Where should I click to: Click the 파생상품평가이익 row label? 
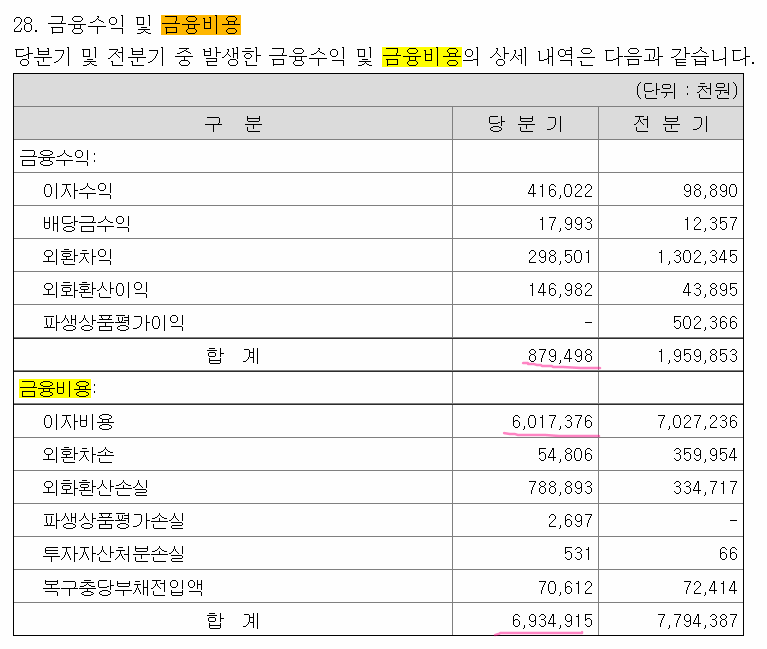[x=113, y=322]
